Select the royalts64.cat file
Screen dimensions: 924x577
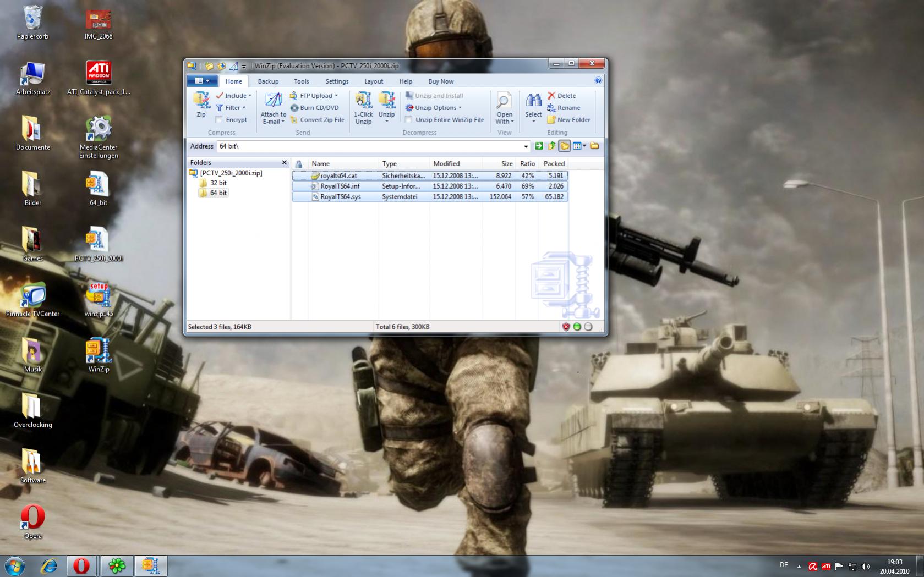pos(430,176)
